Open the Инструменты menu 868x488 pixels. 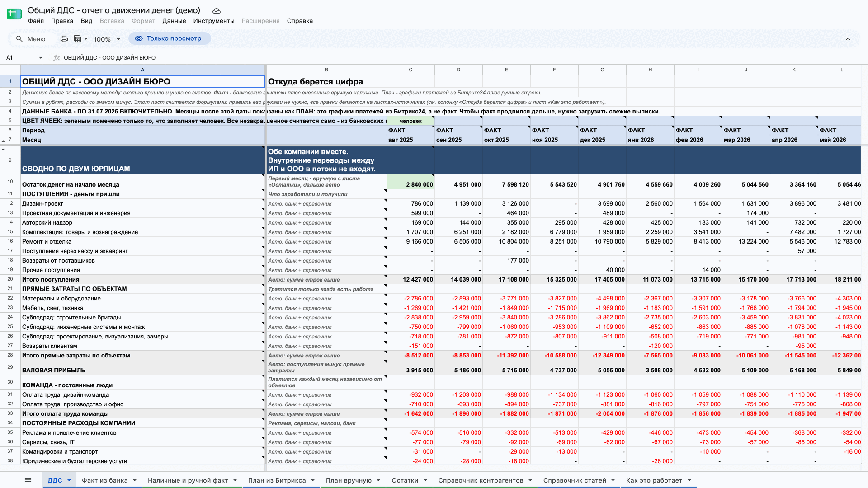[x=214, y=21]
